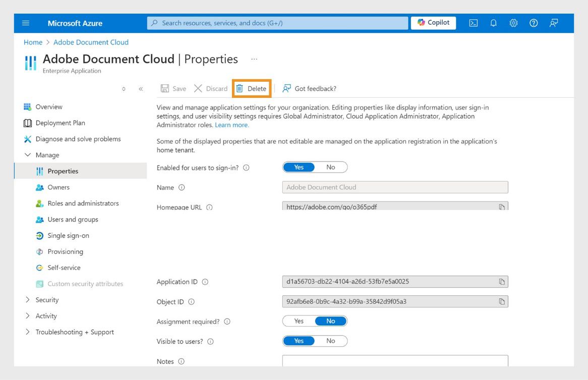Open the Help question mark icon
The height and width of the screenshot is (380, 588).
[x=533, y=23]
